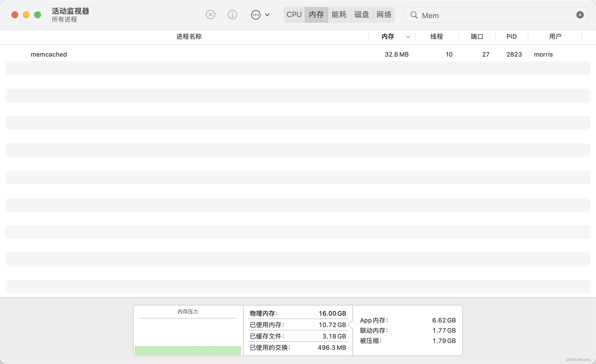Click the App内存 6.62 GB value
Viewport: 596px width, 364px height.
[444, 320]
